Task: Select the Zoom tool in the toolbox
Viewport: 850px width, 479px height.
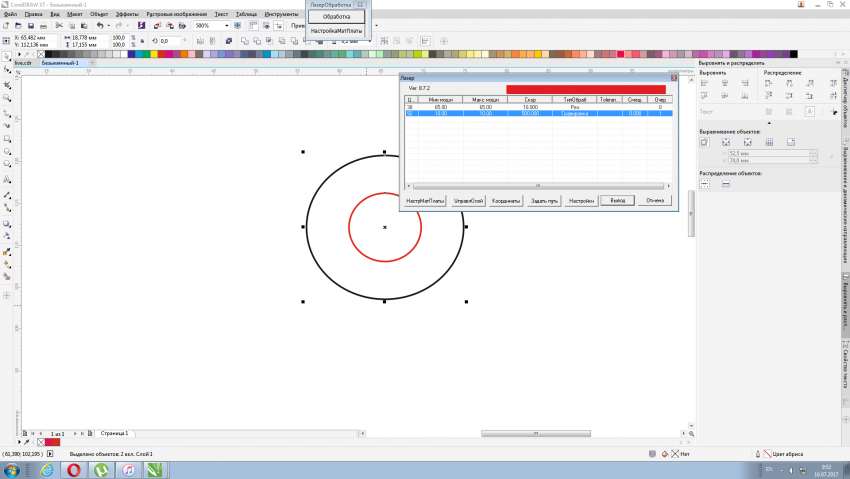Action: point(7,99)
